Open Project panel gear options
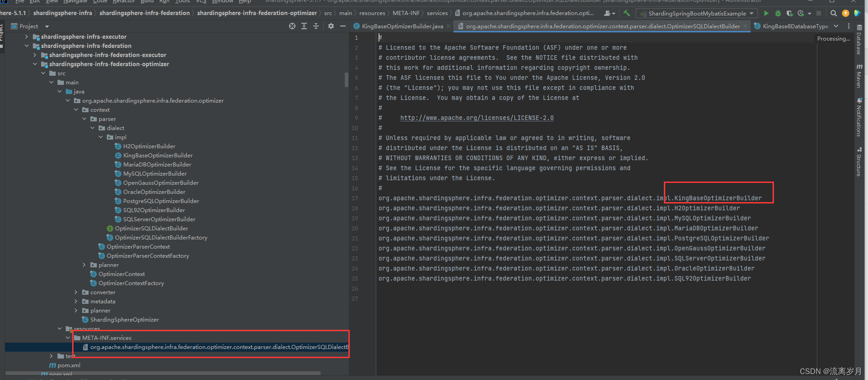868x380 pixels. click(x=331, y=26)
